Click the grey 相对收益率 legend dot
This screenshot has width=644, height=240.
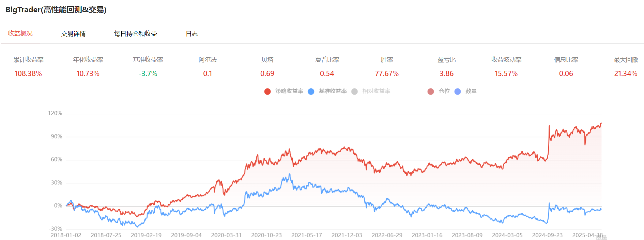pos(354,91)
